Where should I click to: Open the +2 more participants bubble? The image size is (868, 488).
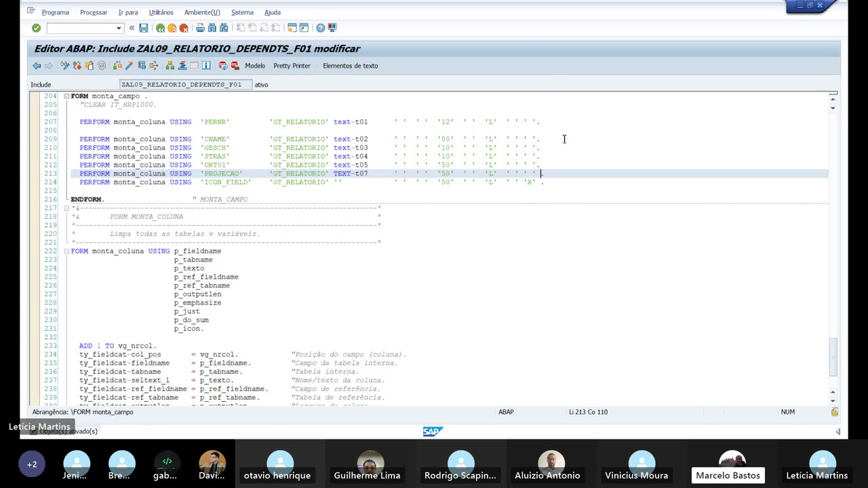32,464
